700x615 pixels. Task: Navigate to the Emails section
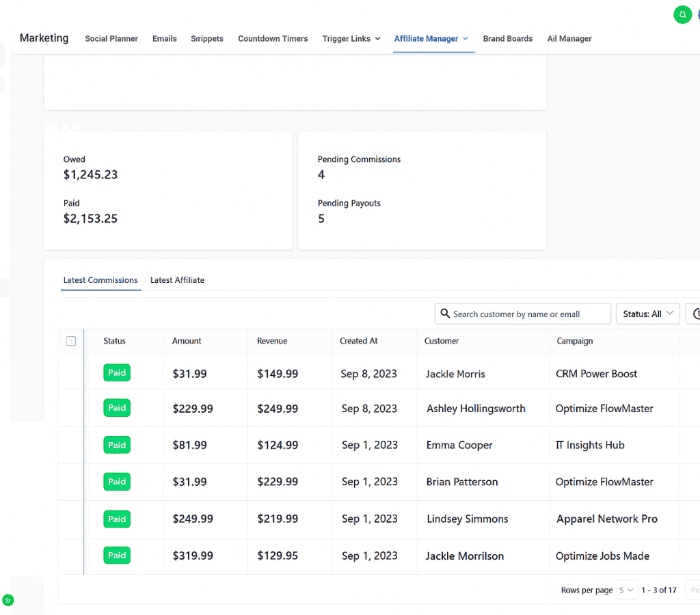(x=164, y=39)
